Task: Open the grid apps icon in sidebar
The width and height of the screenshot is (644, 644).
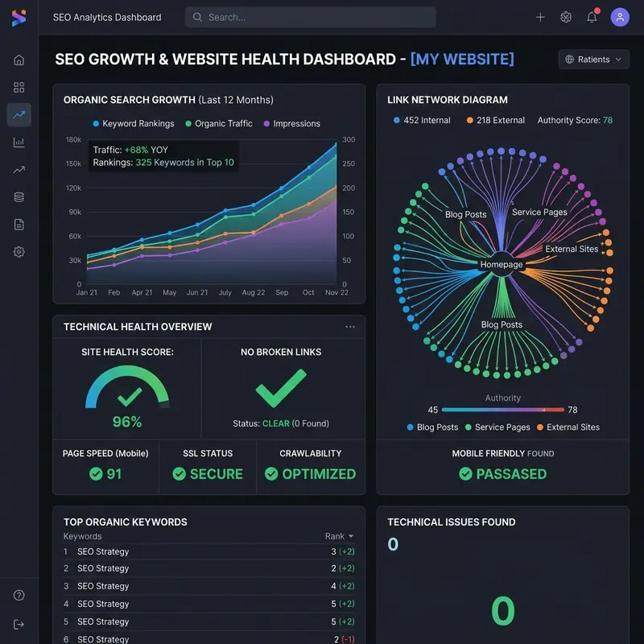Action: 19,87
